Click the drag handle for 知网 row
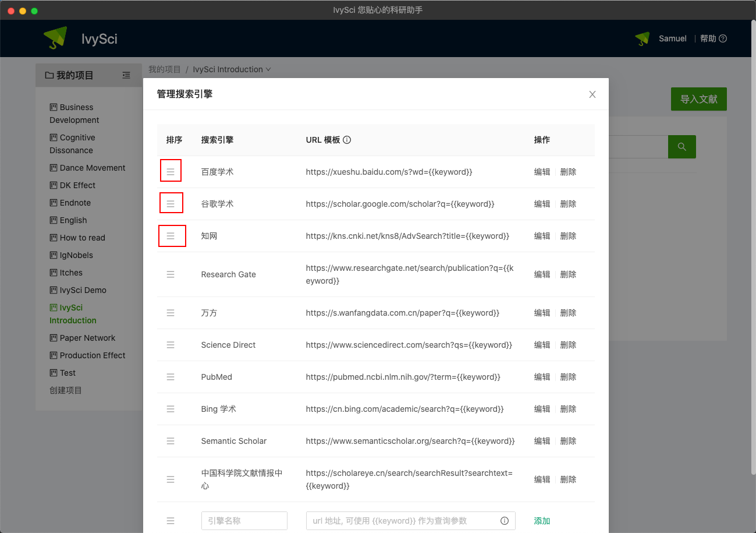Image resolution: width=756 pixels, height=533 pixels. [171, 236]
